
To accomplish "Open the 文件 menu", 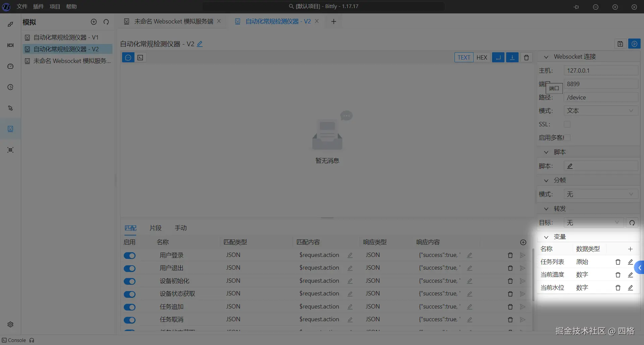I will click(x=22, y=6).
